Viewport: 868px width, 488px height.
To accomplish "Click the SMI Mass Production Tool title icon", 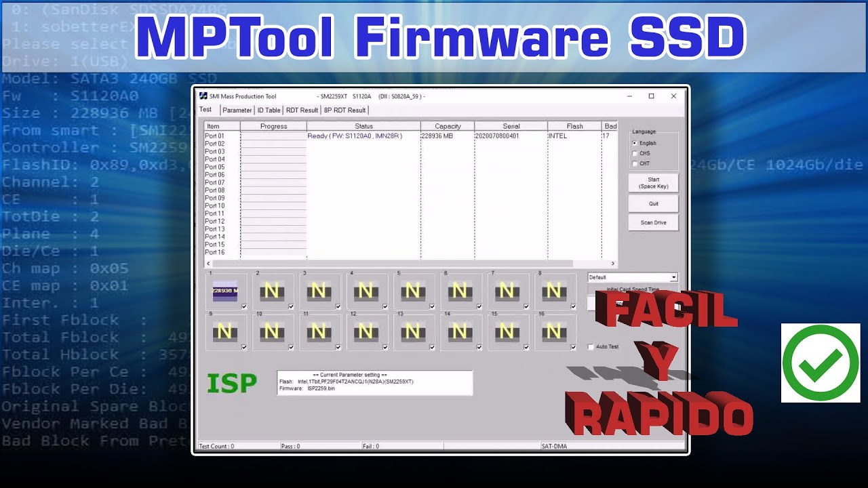I will tap(202, 96).
